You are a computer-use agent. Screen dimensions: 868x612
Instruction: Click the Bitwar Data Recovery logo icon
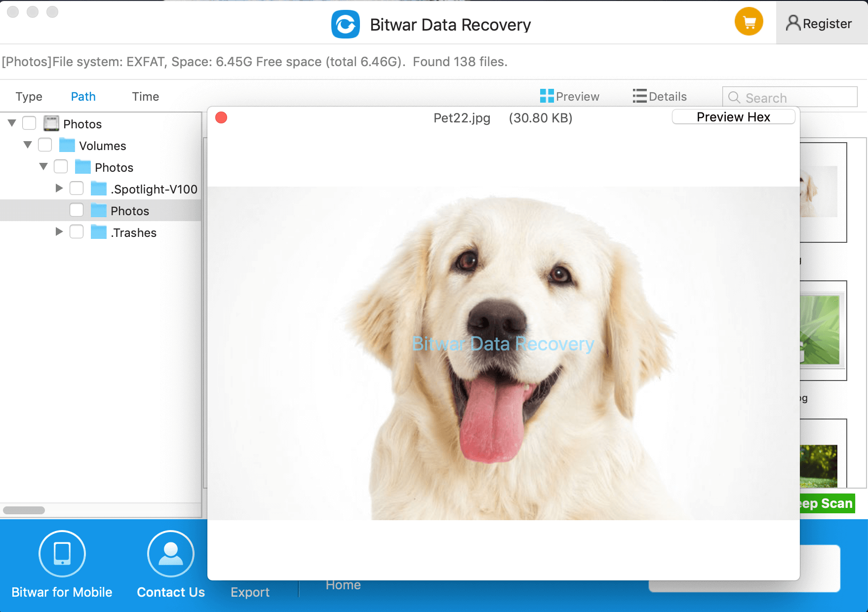click(x=346, y=24)
